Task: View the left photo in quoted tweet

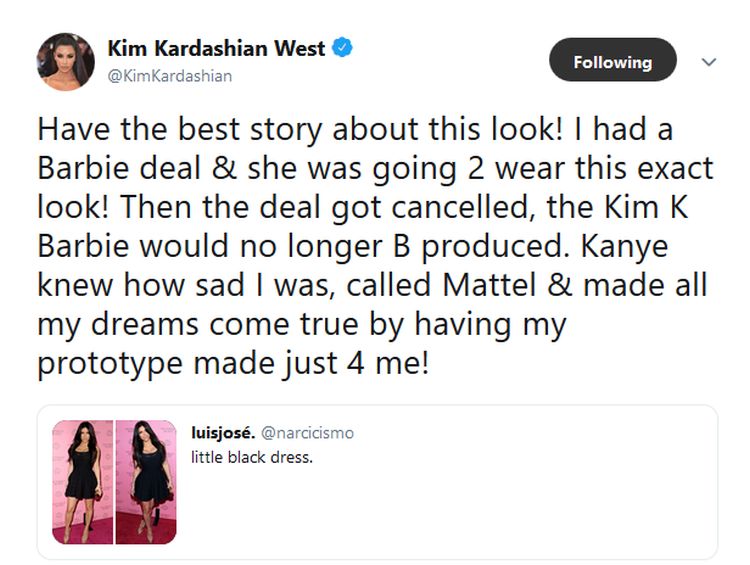Action: point(82,481)
